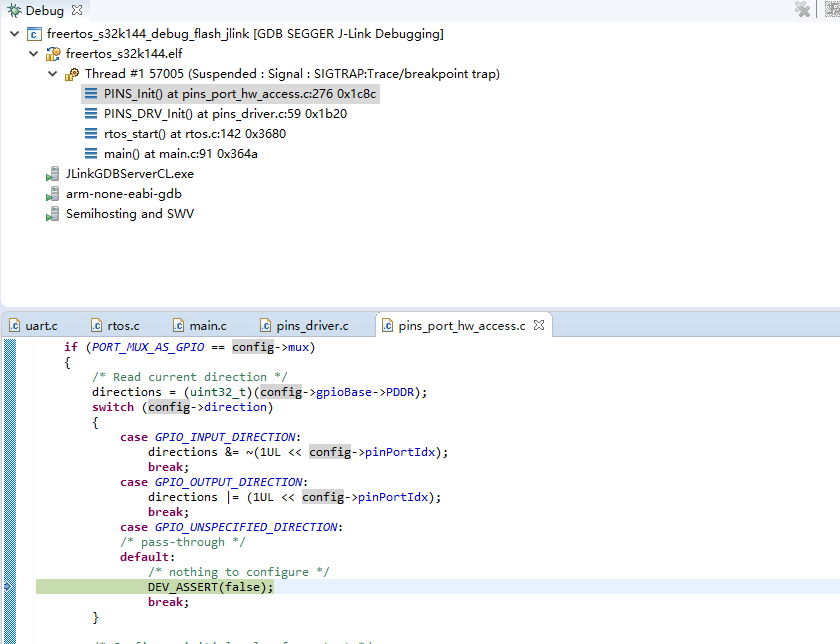Click the directions |= assignment line

coord(295,497)
